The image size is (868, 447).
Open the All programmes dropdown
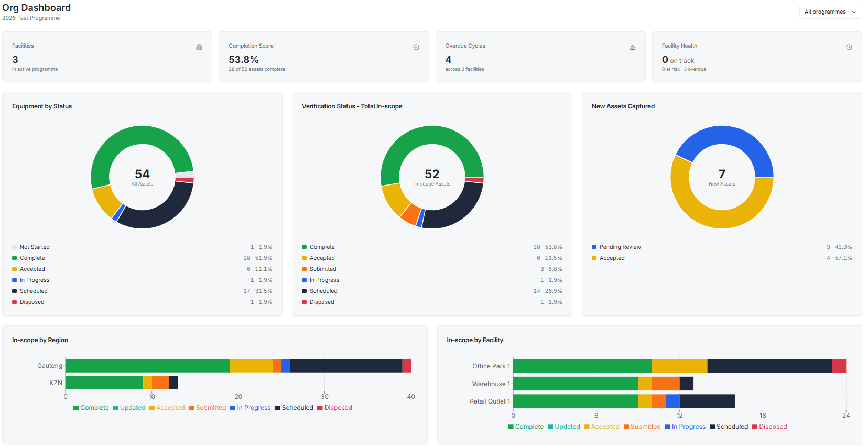(830, 12)
